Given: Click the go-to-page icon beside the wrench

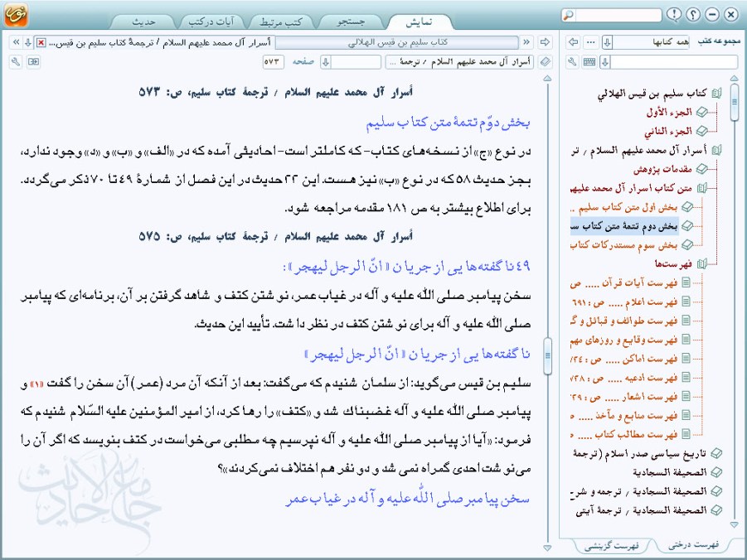Looking at the screenshot, I should (33, 62).
